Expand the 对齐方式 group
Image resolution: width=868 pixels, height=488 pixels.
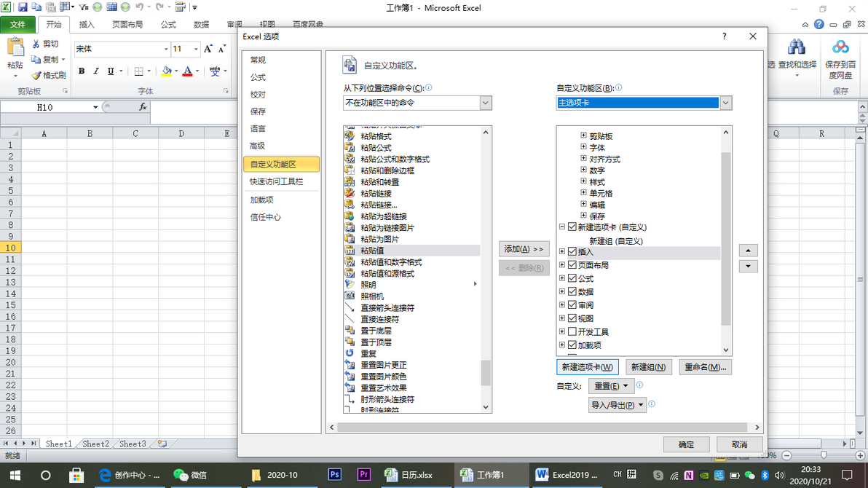(x=583, y=159)
